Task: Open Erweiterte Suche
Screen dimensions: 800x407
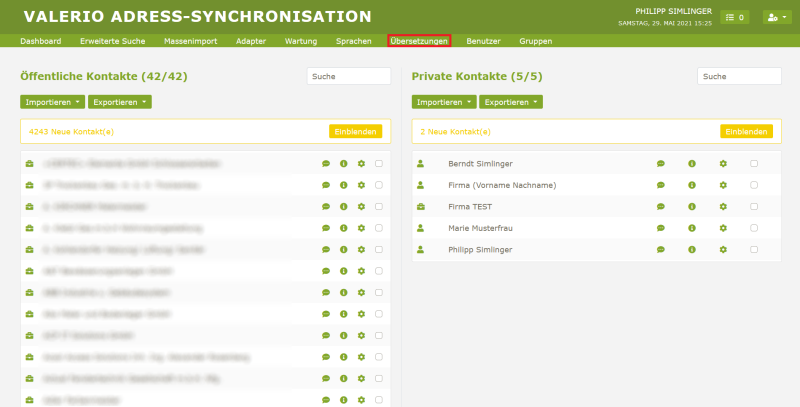Action: pyautogui.click(x=113, y=41)
